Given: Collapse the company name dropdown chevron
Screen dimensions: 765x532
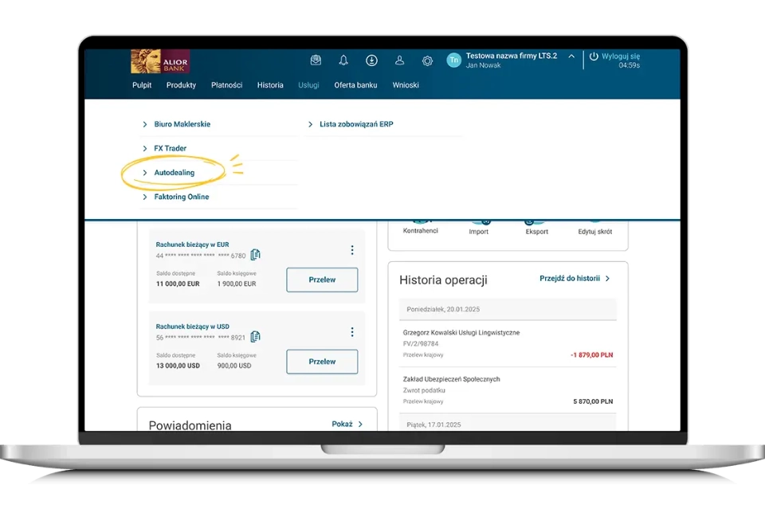Looking at the screenshot, I should pos(571,56).
